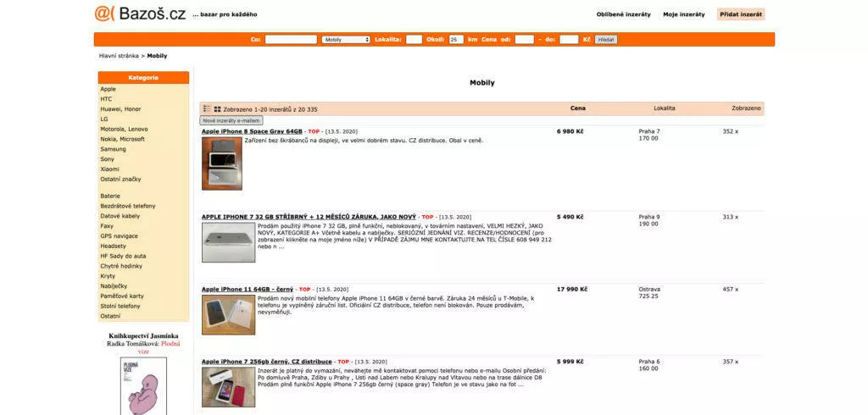This screenshot has height=415, width=868.
Task: Open Moje inzeráty
Action: pos(684,14)
